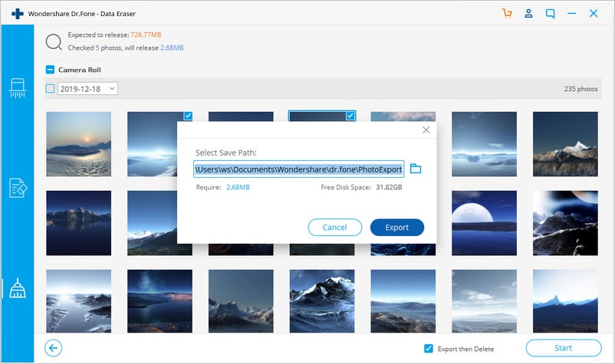Image resolution: width=615 pixels, height=364 pixels.
Task: Open the 2019-12-18 date dropdown
Action: pos(88,89)
